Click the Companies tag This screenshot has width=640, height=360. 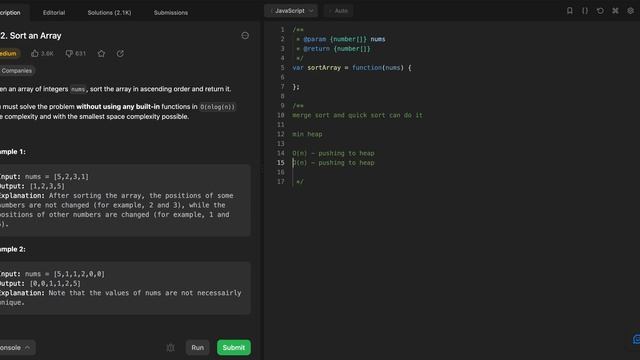coord(17,71)
